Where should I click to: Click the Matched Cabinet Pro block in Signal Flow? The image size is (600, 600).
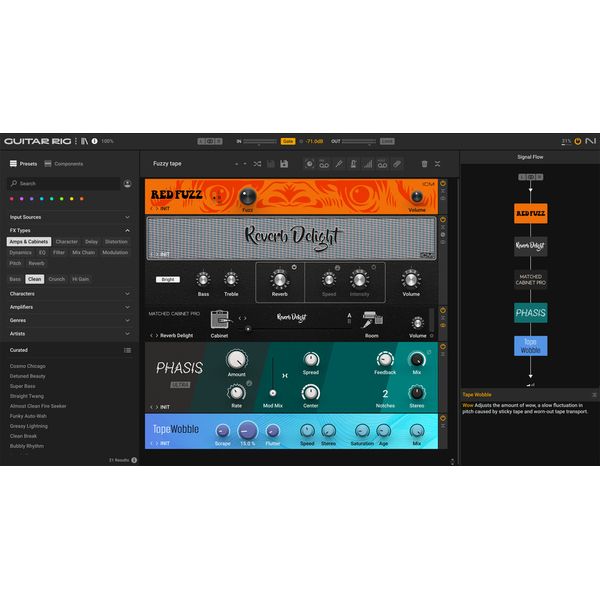tap(530, 279)
